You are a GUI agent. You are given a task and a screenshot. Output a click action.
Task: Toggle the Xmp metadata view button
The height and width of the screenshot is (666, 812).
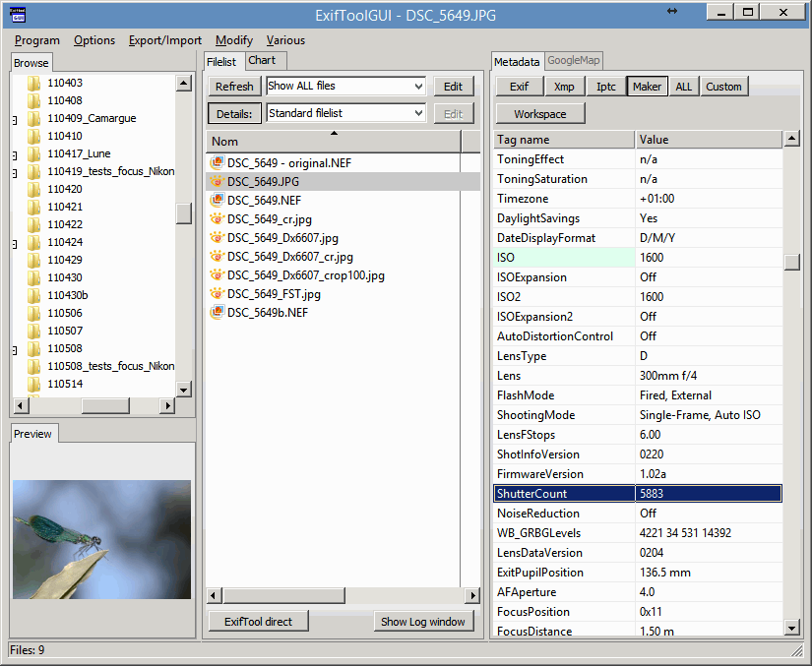pyautogui.click(x=564, y=87)
